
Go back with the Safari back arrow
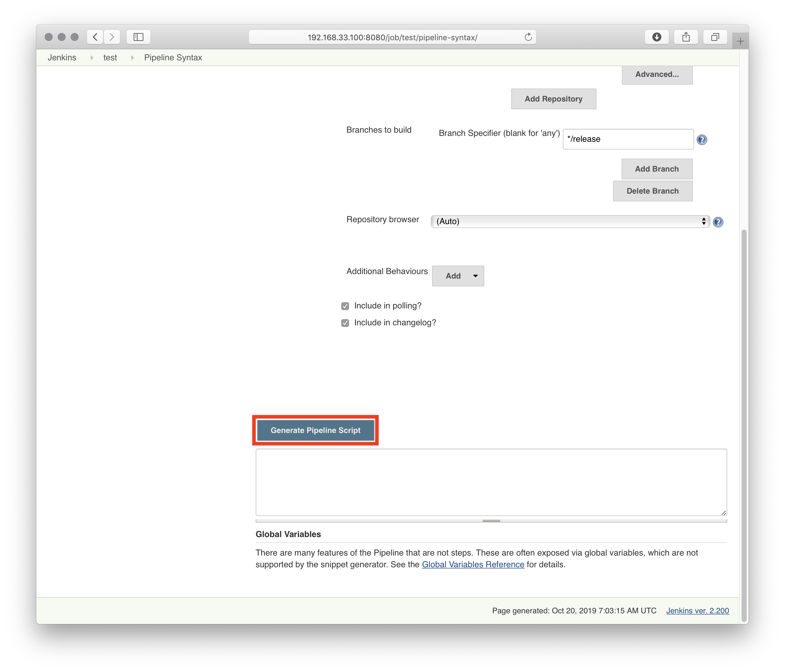[95, 37]
